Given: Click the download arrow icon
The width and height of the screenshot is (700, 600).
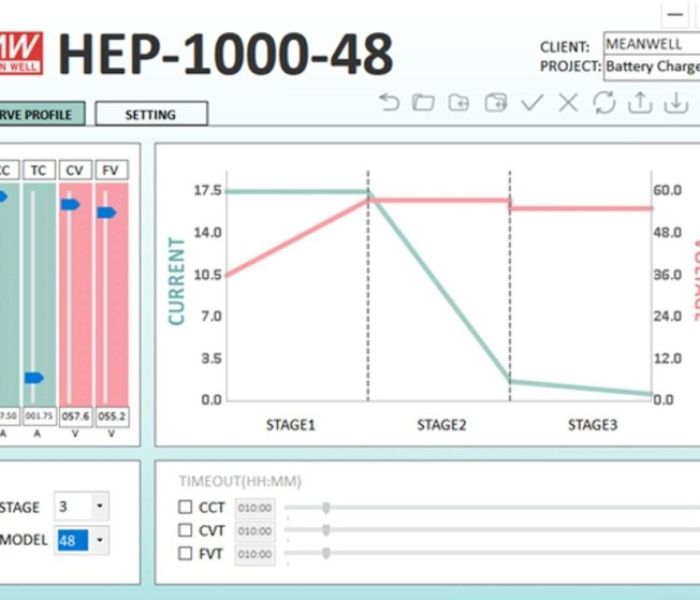Looking at the screenshot, I should (x=676, y=102).
